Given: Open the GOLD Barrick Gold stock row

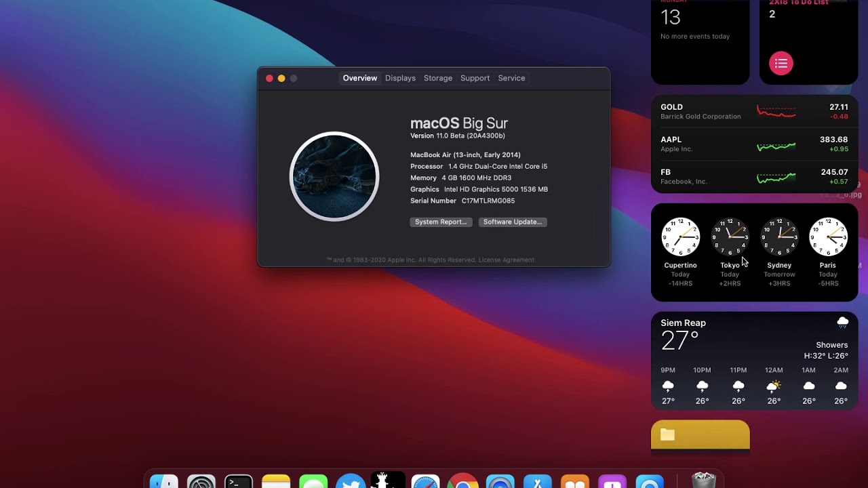Looking at the screenshot, I should pos(755,112).
